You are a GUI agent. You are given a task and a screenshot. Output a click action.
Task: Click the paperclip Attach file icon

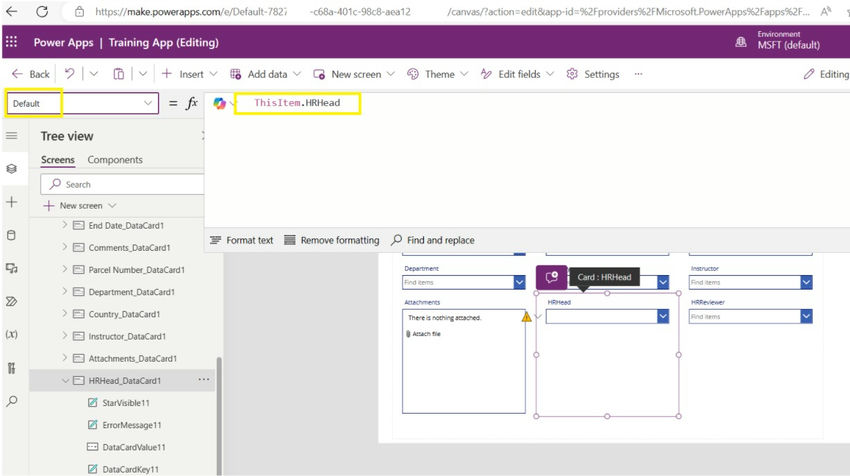click(408, 334)
